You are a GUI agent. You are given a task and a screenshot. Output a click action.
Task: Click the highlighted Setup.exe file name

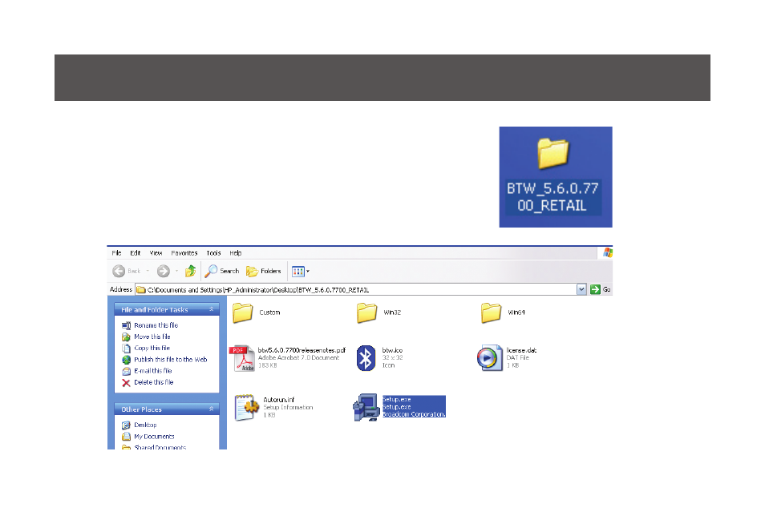(x=397, y=399)
